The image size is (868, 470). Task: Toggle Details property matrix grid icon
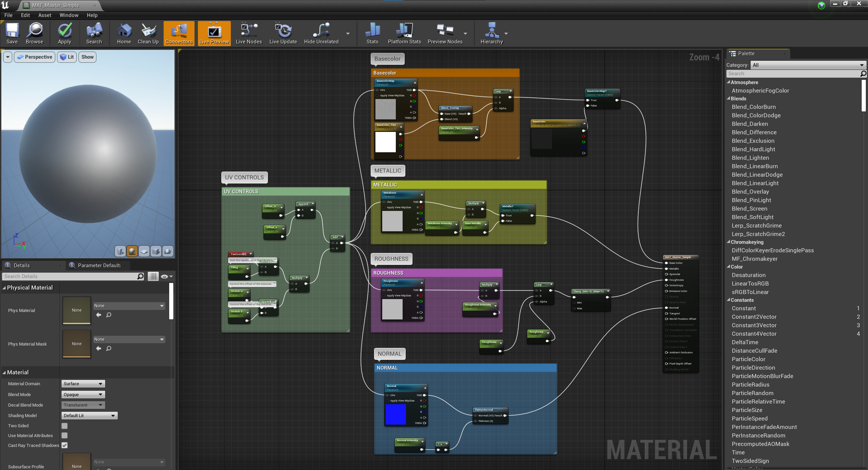[153, 276]
